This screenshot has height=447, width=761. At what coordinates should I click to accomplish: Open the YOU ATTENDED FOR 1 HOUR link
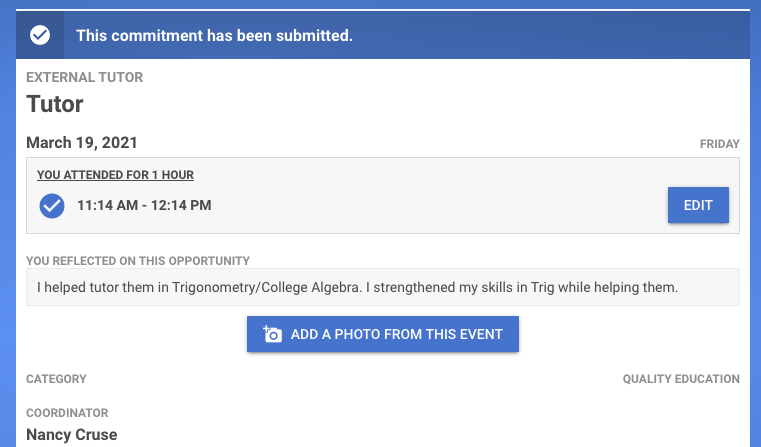pyautogui.click(x=115, y=175)
